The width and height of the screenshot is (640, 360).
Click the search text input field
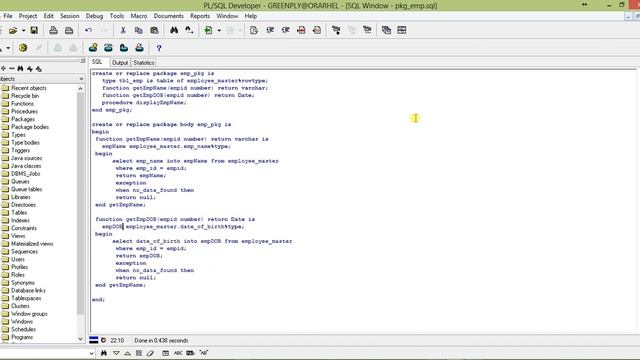point(44,353)
